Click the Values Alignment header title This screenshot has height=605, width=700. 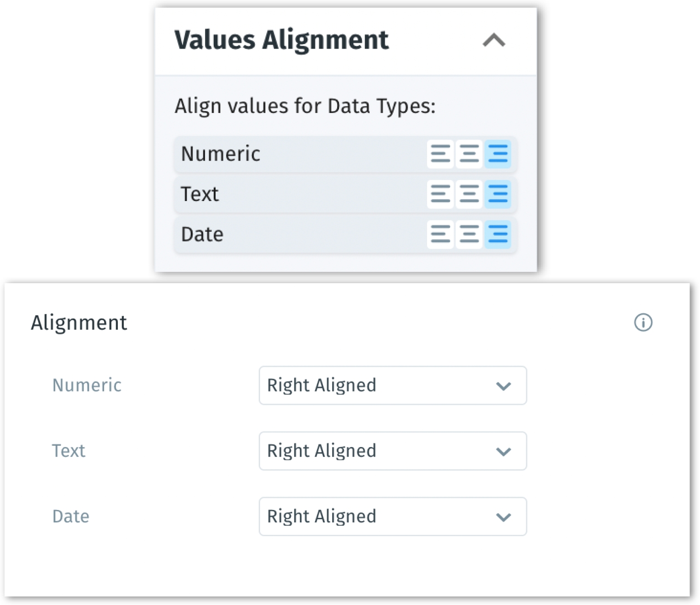click(x=281, y=40)
